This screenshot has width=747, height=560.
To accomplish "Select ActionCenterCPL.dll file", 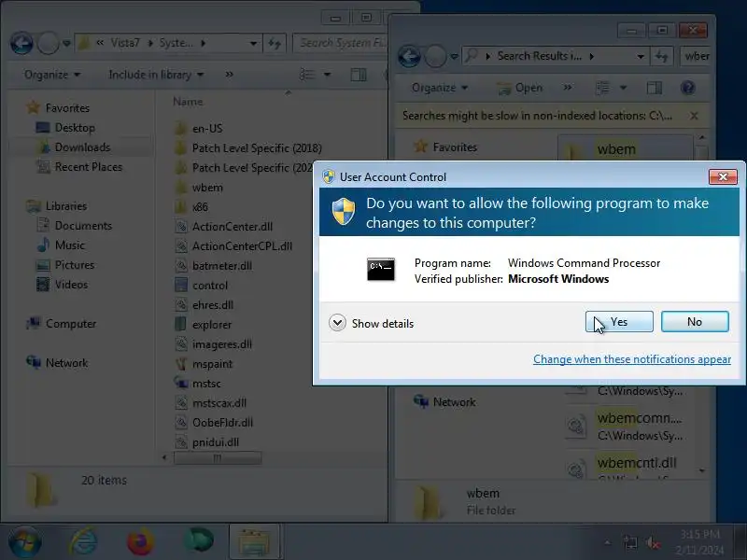I will pos(233,246).
